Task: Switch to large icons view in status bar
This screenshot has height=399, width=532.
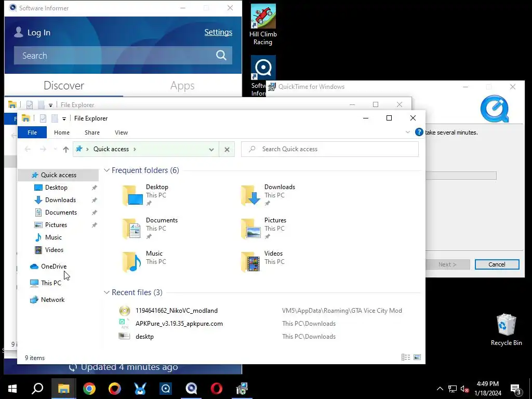Action: (x=417, y=357)
